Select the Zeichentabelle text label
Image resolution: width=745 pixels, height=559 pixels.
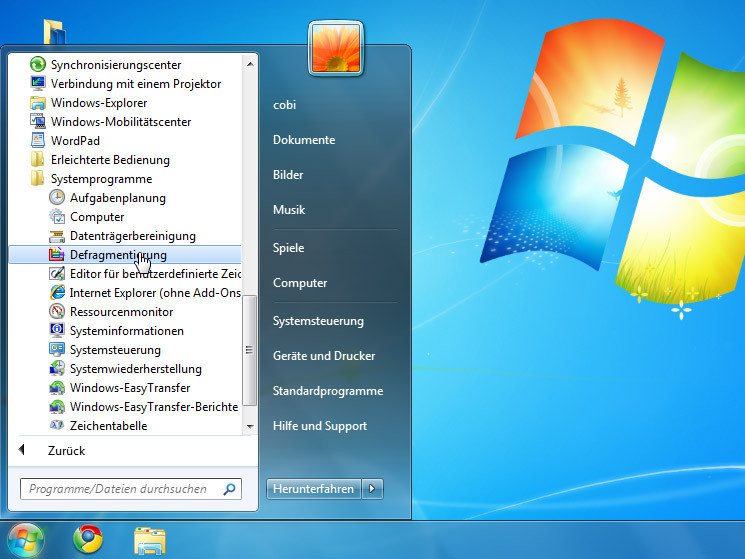108,426
